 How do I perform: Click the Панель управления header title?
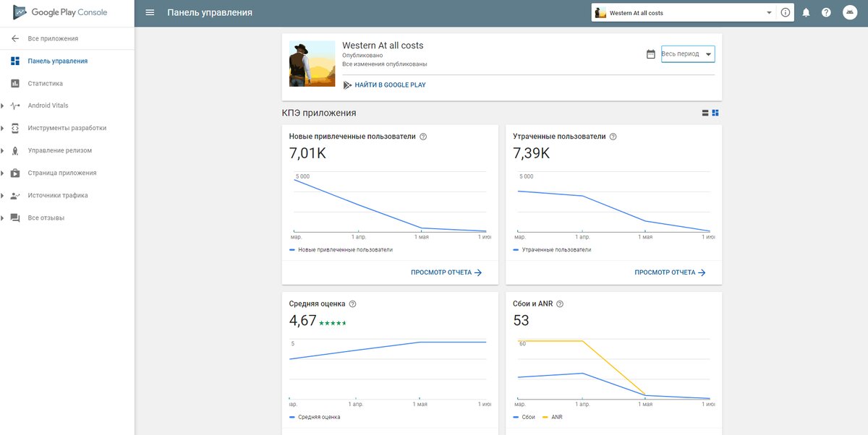(x=210, y=13)
